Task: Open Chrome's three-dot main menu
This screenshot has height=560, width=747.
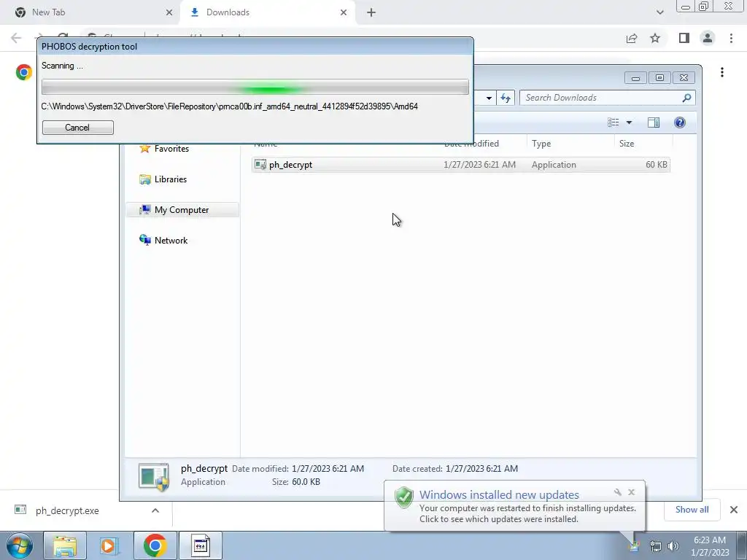Action: point(731,38)
